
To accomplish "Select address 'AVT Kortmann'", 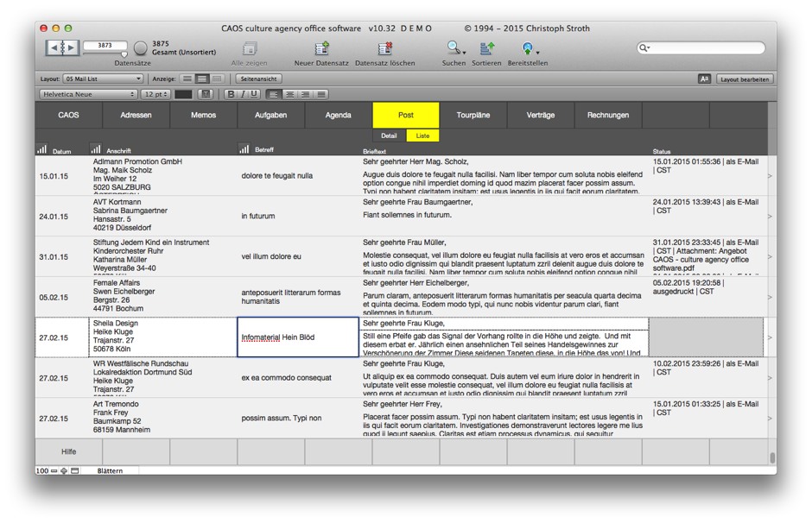I will click(117, 202).
